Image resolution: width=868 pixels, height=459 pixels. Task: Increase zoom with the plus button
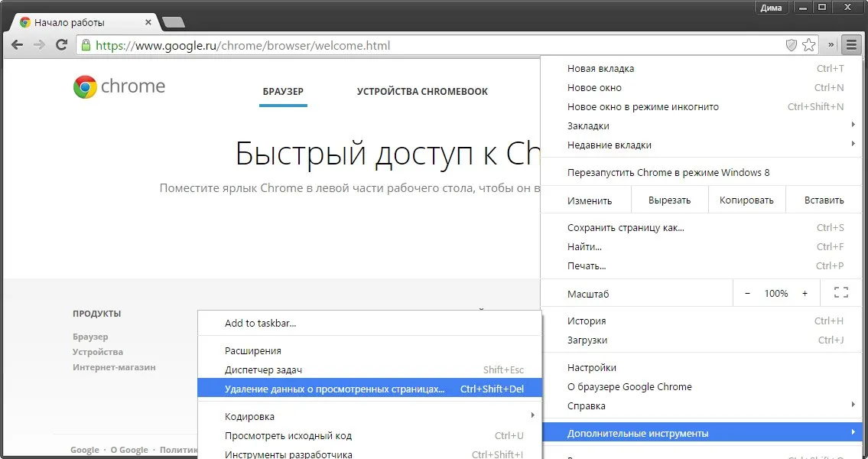pyautogui.click(x=805, y=294)
